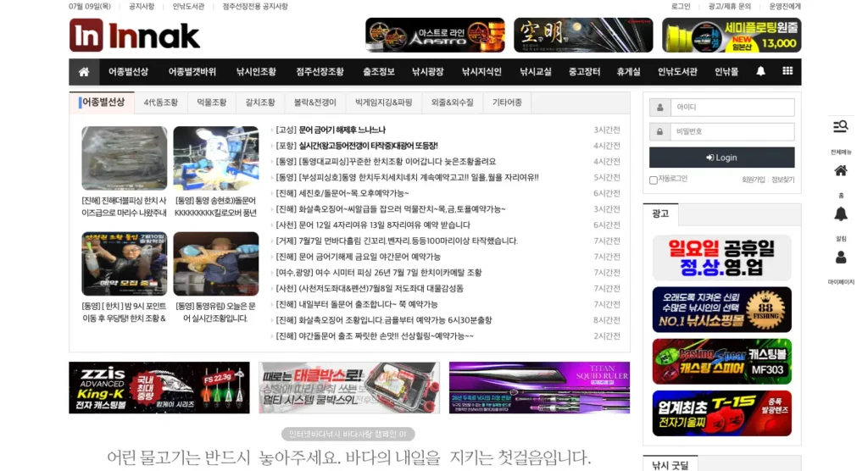Open post [여수,광양] 여수 시미터 피싱
This screenshot has height=471, width=868.
coord(379,273)
